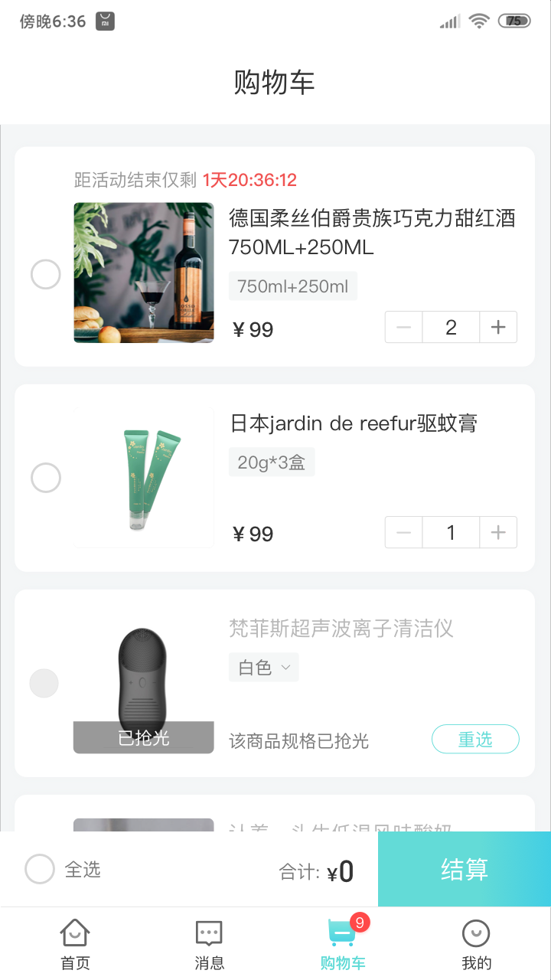Viewport: 551px width, 980px height.
Task: Increase mosquito balm quantity with plus
Action: click(498, 533)
